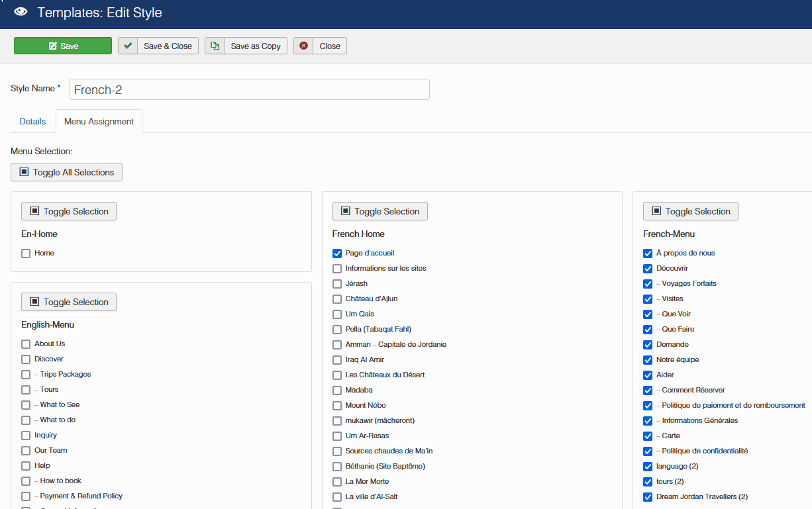Enable the About Us menu checkbox
The height and width of the screenshot is (509, 812).
[x=26, y=344]
